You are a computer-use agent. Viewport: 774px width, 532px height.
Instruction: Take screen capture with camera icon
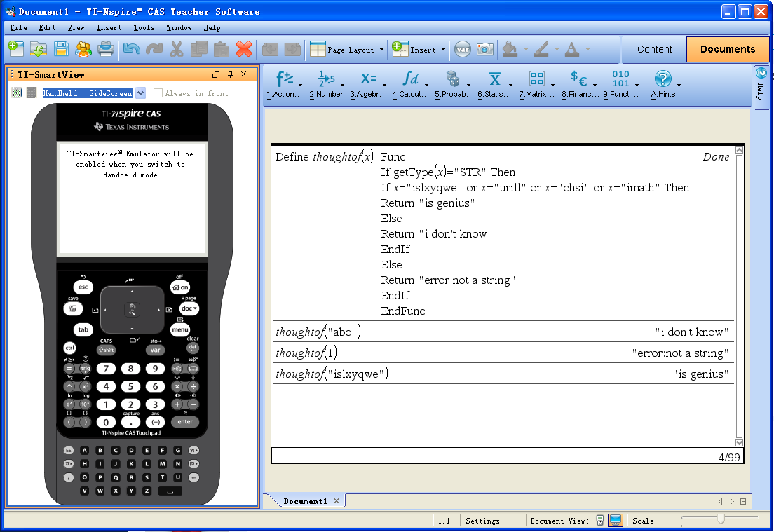coord(484,49)
